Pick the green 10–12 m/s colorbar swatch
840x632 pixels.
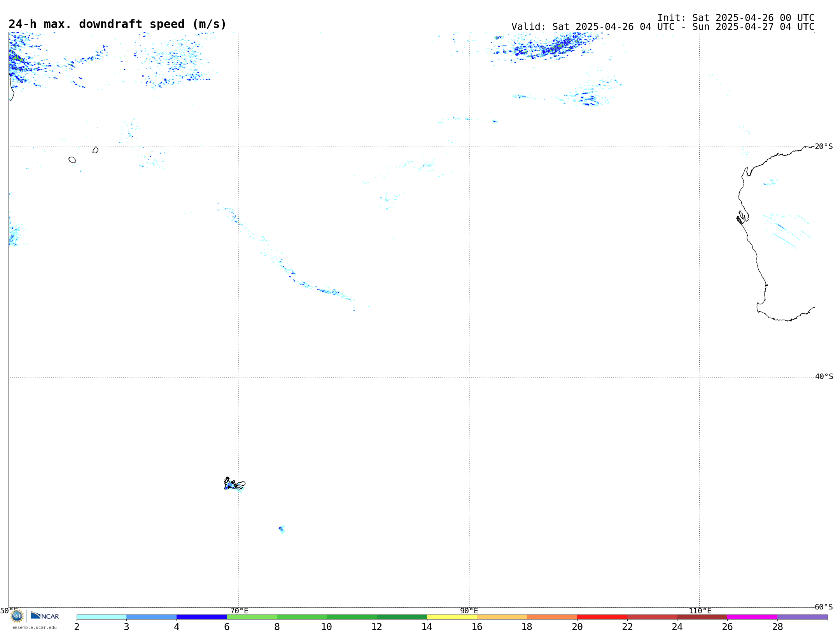click(x=352, y=617)
